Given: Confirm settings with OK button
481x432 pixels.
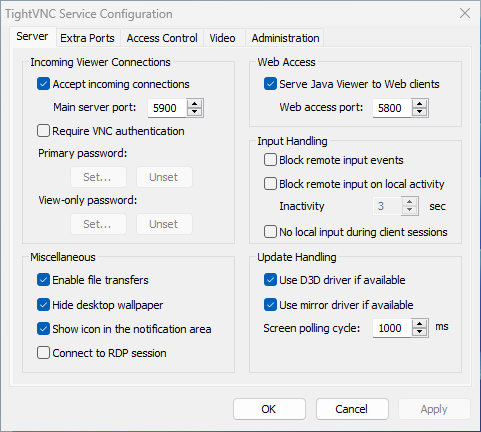Looking at the screenshot, I should [269, 409].
